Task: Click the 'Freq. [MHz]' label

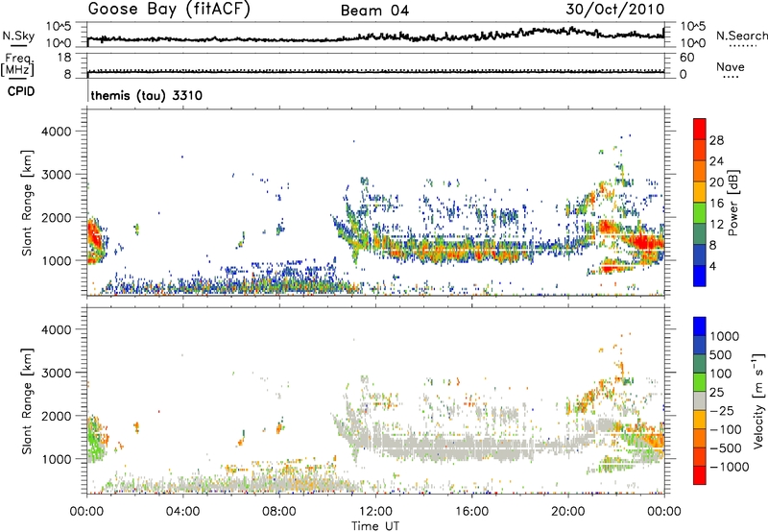Action: [x=17, y=64]
